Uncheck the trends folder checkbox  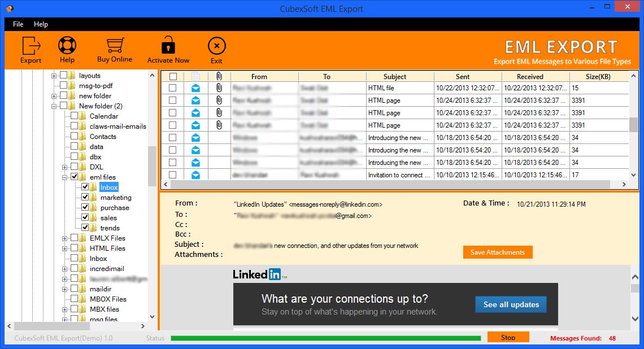tap(85, 228)
